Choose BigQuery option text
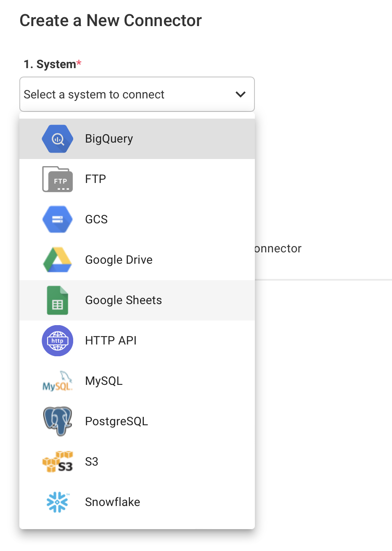 click(109, 139)
